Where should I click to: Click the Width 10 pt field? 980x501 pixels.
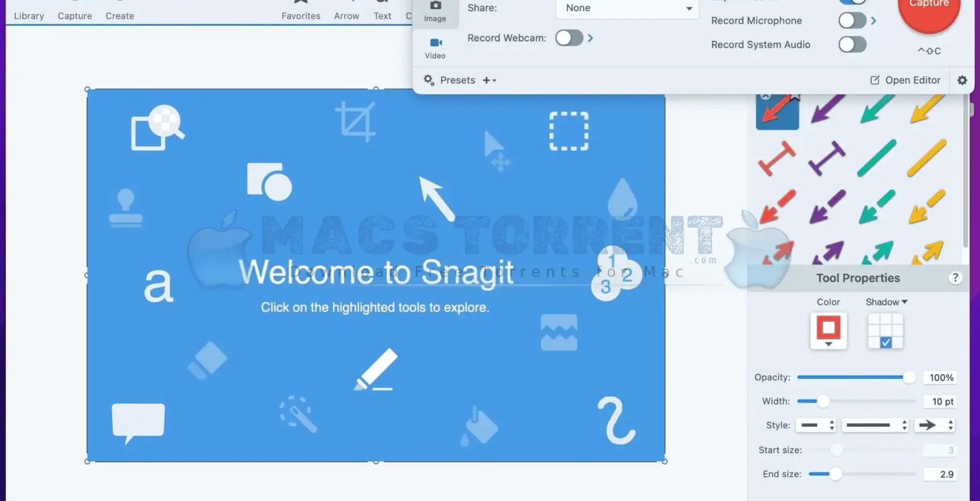point(940,401)
